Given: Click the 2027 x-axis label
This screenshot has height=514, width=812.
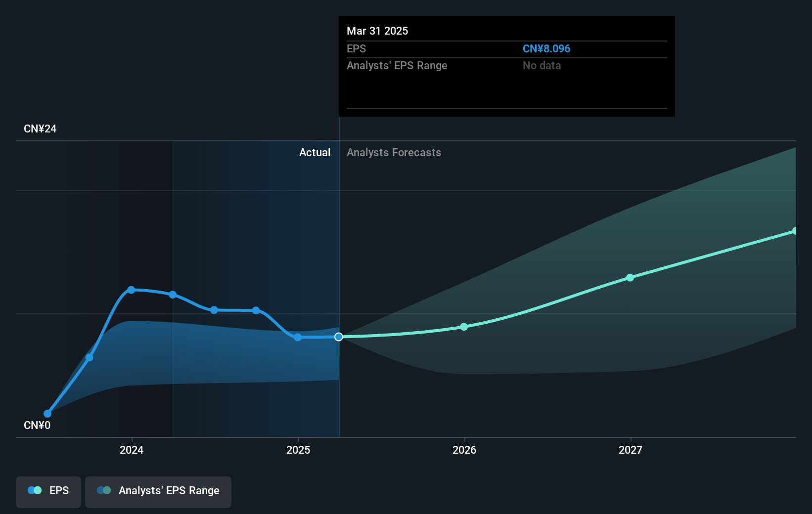Looking at the screenshot, I should click(631, 450).
